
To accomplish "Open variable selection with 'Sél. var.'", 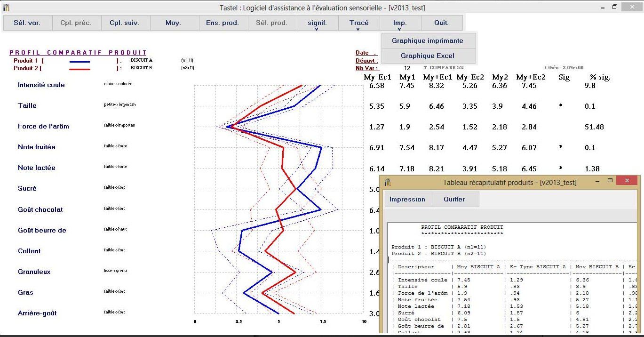I will 27,23.
